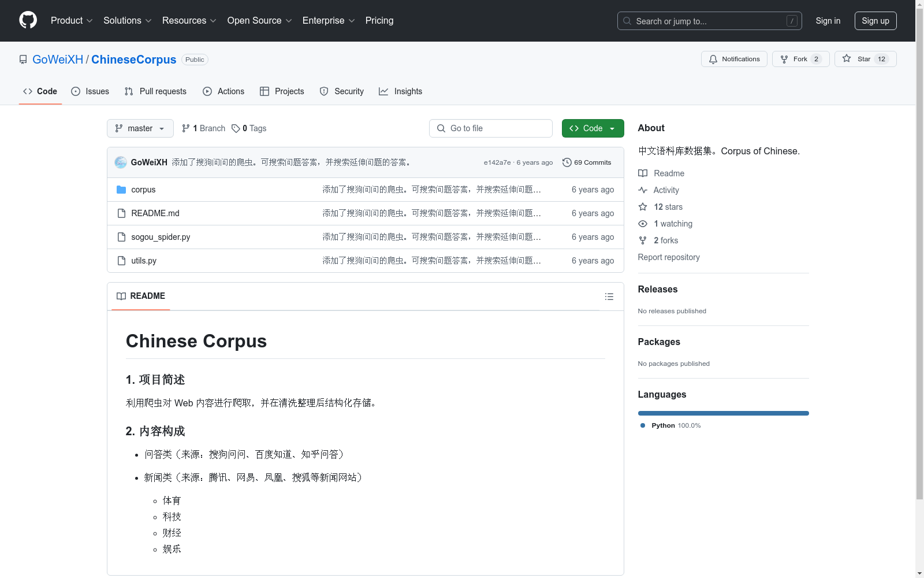Click the tag icon next to 0 Tags
The height and width of the screenshot is (578, 924).
coord(236,128)
